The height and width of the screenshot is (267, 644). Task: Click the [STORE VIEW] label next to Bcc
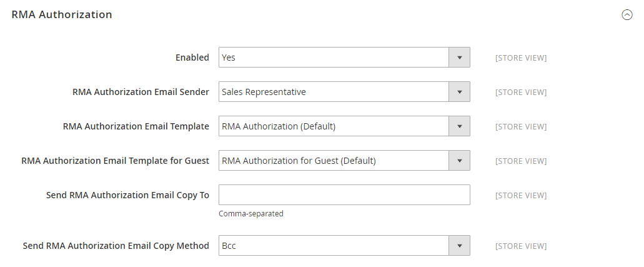point(520,246)
